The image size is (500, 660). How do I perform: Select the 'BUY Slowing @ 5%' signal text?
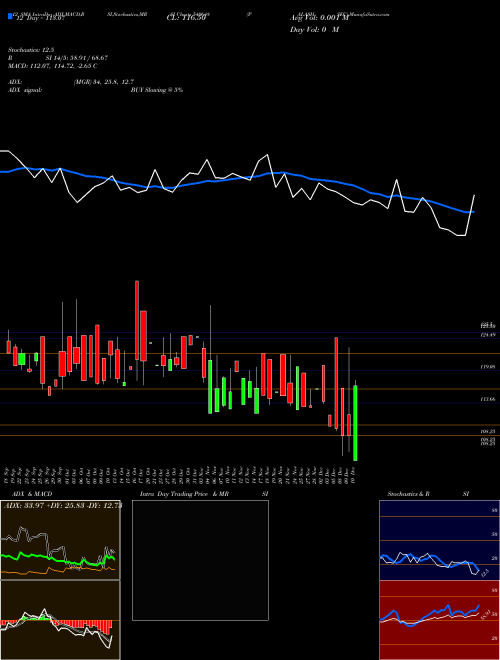[157, 90]
